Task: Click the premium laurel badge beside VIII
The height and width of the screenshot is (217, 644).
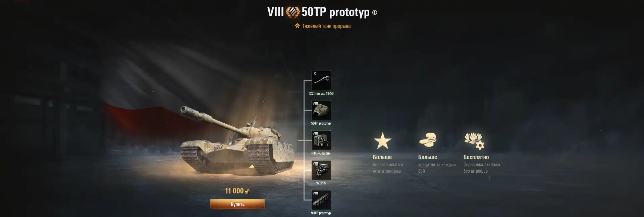Action: point(293,12)
